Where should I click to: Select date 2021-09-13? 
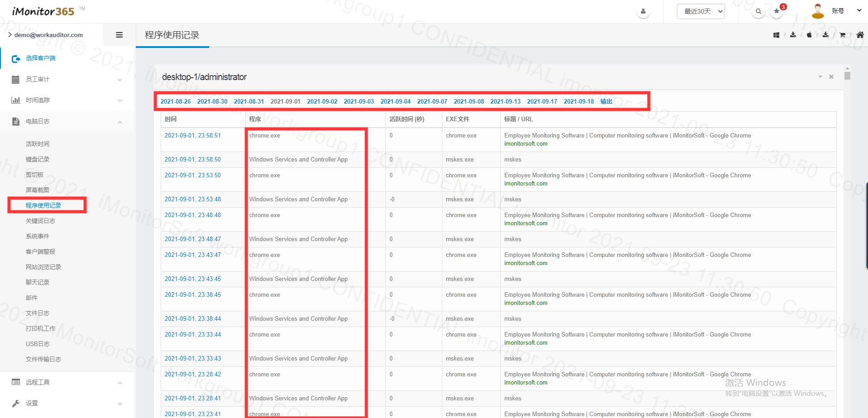click(506, 101)
